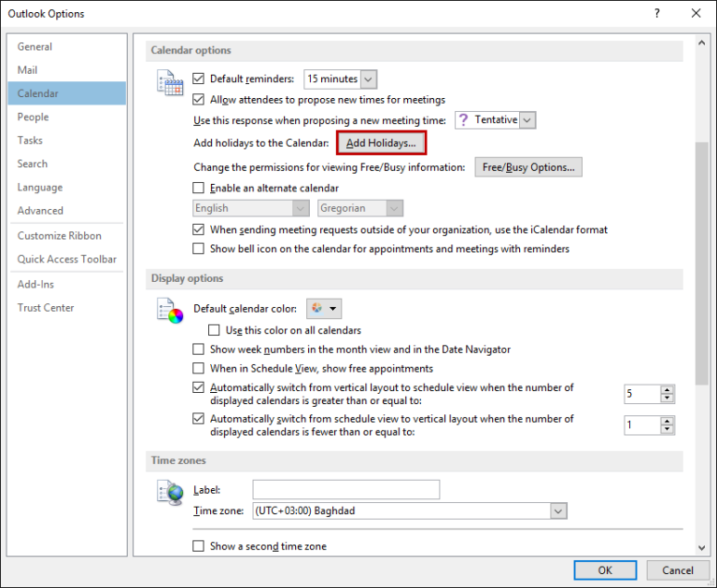Open the Tentative response dropdown
717x588 pixels.
(x=527, y=120)
